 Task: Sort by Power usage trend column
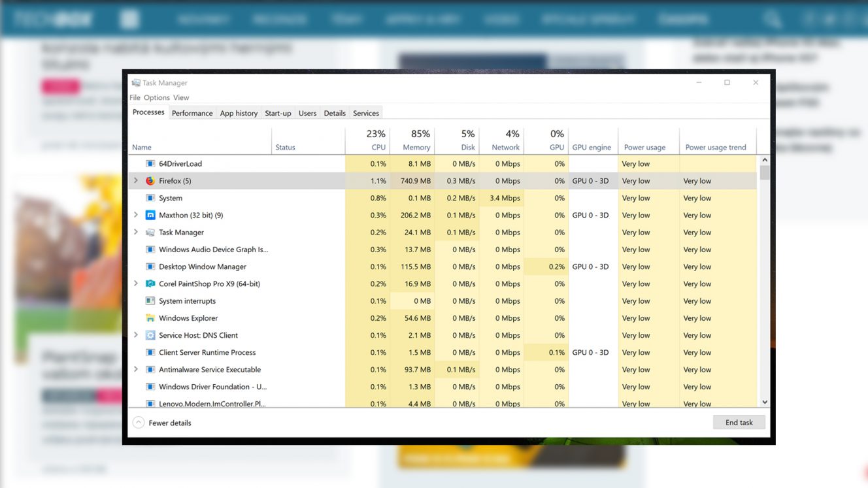[x=718, y=140]
